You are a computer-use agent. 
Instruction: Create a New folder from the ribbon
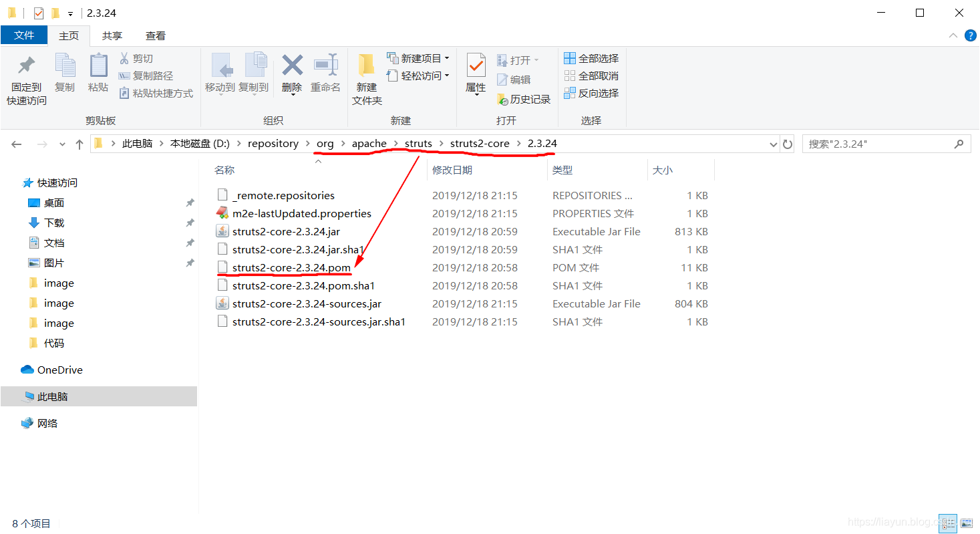coord(367,80)
